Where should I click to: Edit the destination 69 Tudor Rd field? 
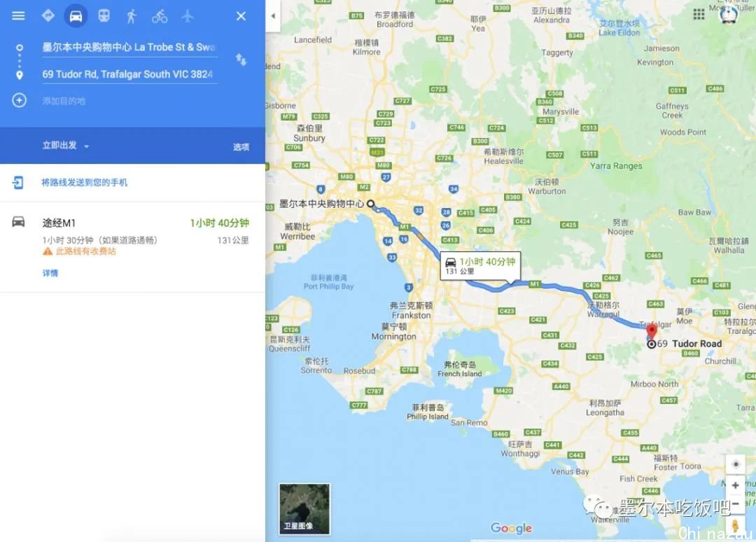pyautogui.click(x=129, y=74)
